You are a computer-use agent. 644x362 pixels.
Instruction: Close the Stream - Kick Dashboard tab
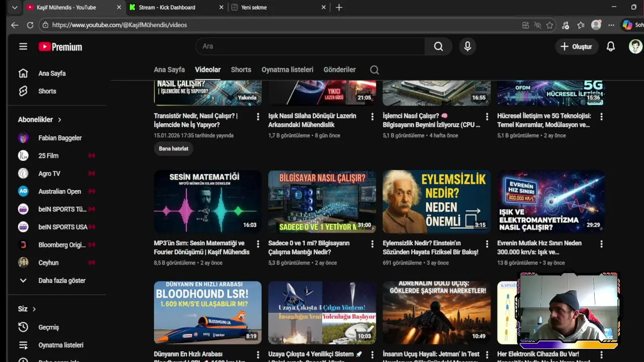(222, 8)
